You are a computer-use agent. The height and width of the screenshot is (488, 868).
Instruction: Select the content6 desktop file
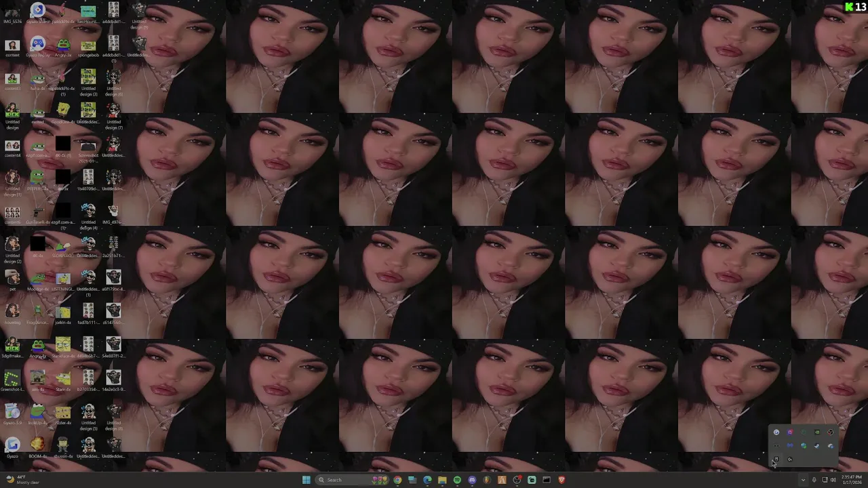click(12, 213)
